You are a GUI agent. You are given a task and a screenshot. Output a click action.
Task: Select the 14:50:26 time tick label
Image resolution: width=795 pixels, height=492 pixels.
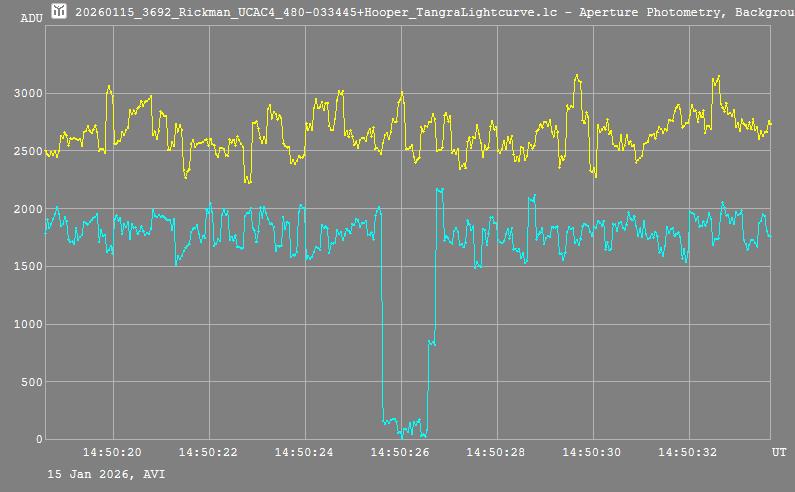tap(400, 453)
